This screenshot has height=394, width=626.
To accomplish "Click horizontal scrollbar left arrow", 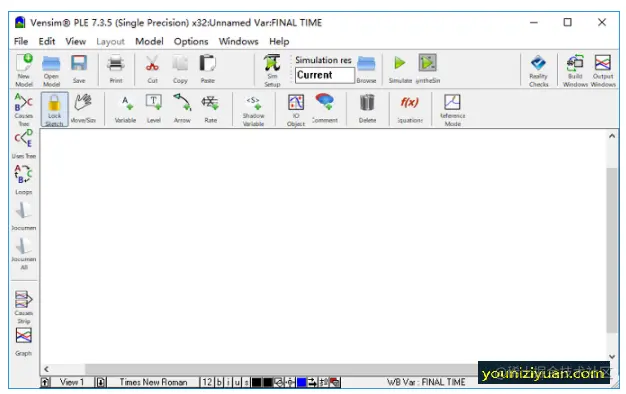I will tap(46, 369).
